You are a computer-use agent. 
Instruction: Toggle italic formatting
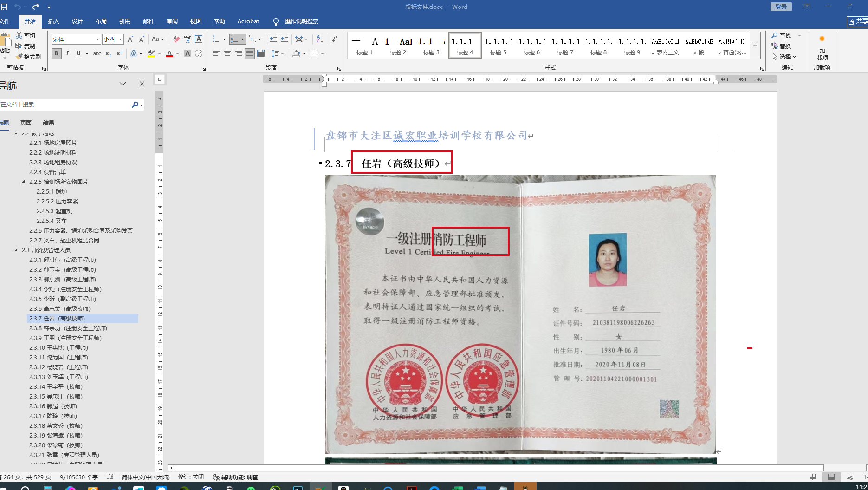(x=67, y=53)
